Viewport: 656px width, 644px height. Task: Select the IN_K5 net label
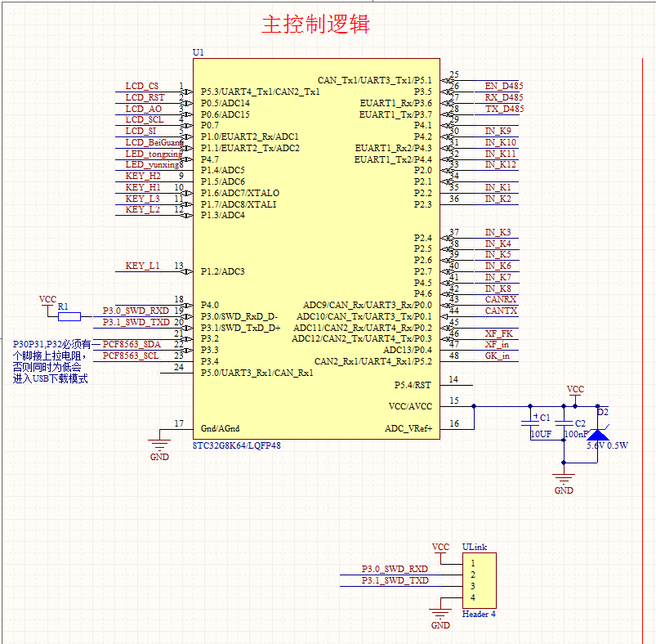(x=498, y=254)
